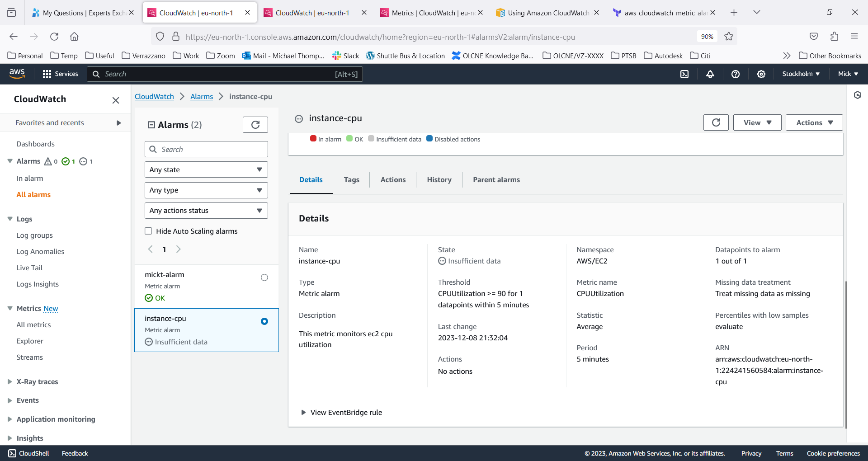Open the instance-cpu options ellipsis menu
The width and height of the screenshot is (868, 461).
pos(299,118)
